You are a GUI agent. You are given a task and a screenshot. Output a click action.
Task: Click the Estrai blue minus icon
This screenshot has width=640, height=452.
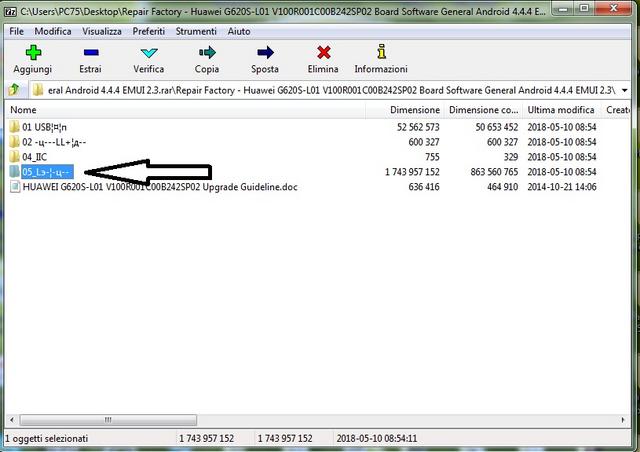pyautogui.click(x=91, y=53)
